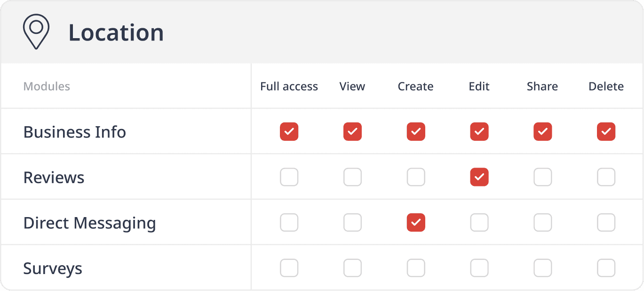Viewport: 644px width, 291px height.
Task: Click the Location section title
Action: click(116, 32)
